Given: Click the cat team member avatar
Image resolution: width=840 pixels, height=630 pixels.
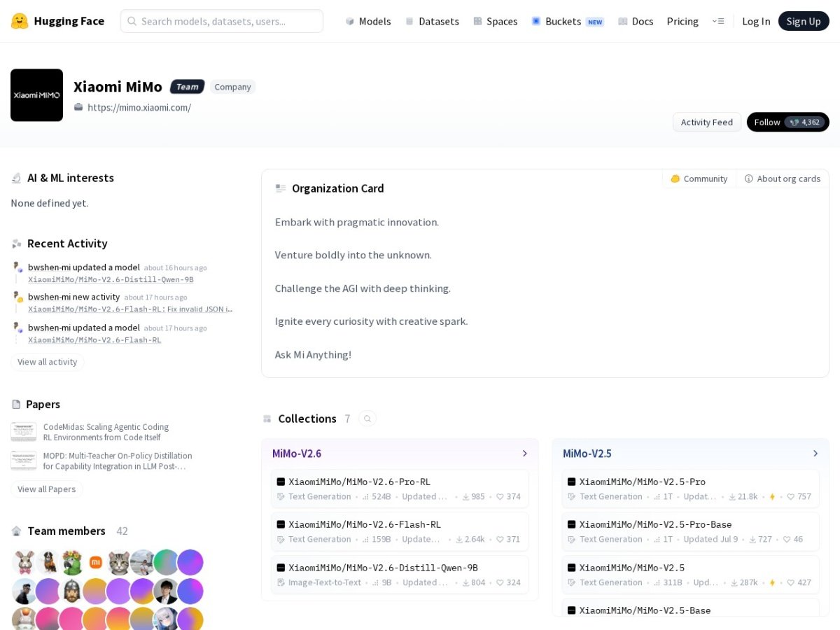Looking at the screenshot, I should click(119, 562).
